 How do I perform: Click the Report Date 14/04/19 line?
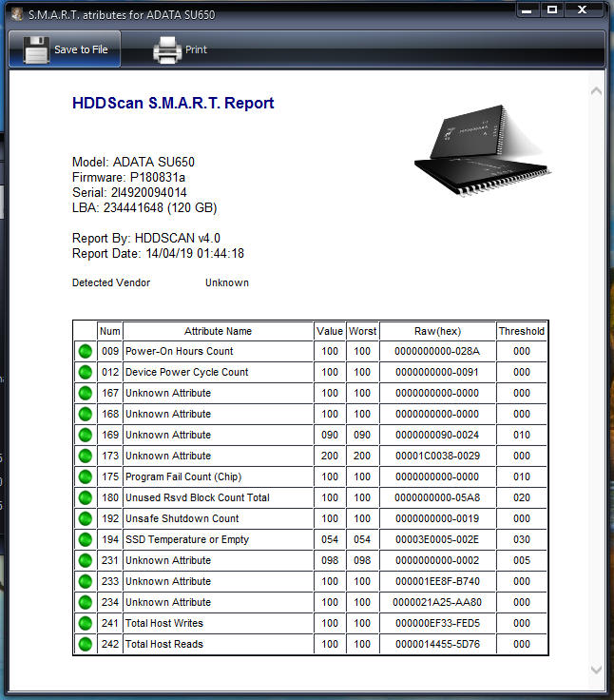[x=158, y=253]
